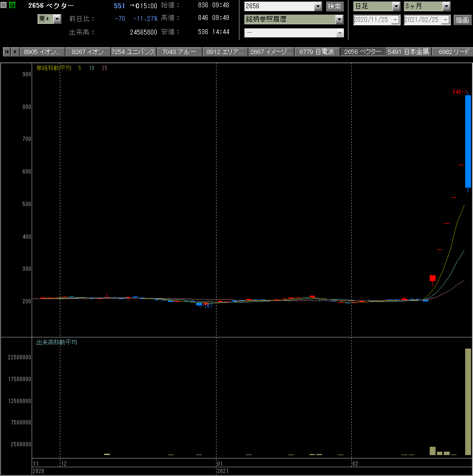Click the 187 low price marker
Screen dimensions: 473x476
206,306
